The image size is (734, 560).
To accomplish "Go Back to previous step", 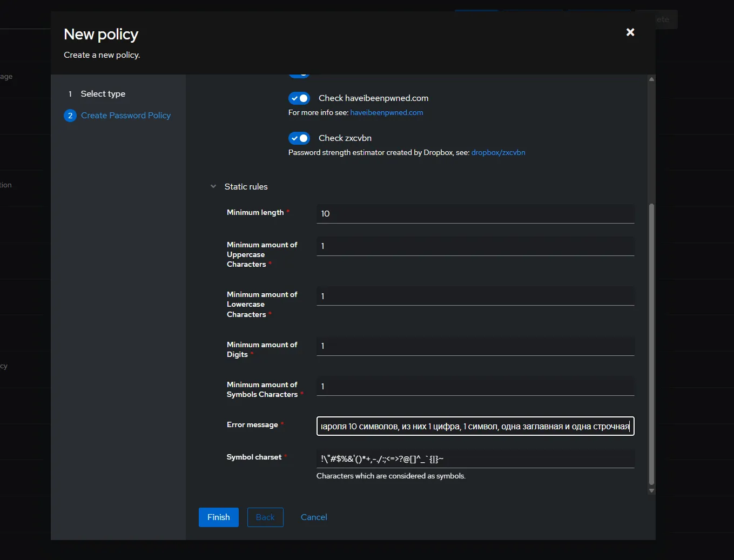I will coord(265,517).
